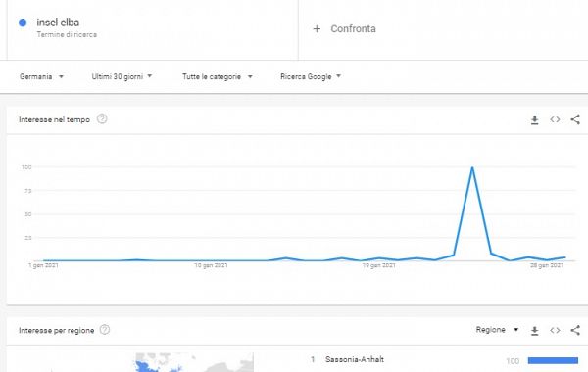Screen dimensions: 588x372
Task: Open help for Interesse nel tempo
Action: coord(102,119)
